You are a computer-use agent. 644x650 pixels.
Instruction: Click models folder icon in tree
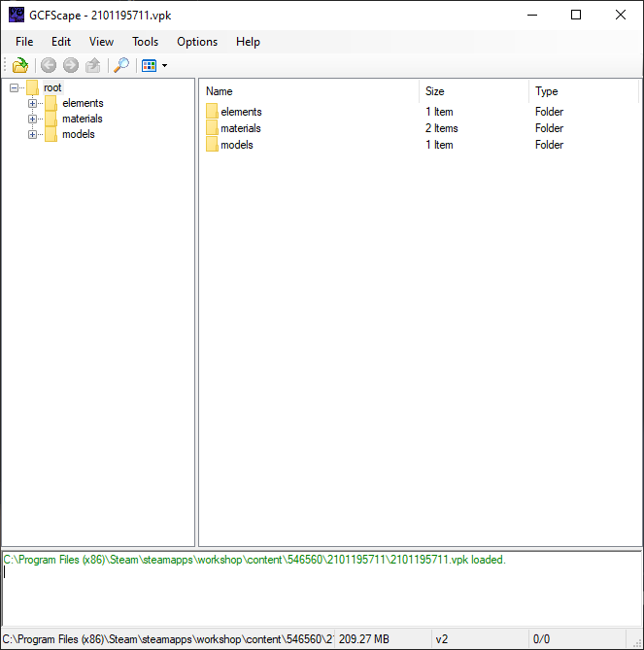click(x=51, y=134)
